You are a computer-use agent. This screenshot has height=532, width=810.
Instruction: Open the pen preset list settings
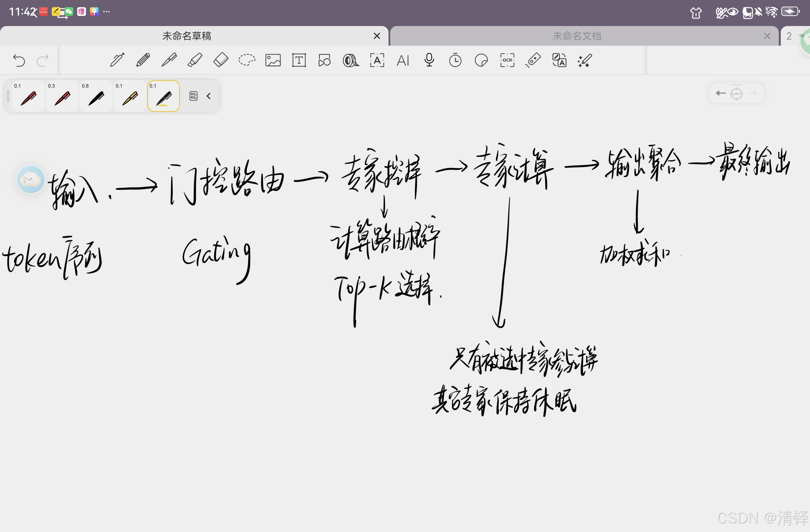[x=193, y=96]
